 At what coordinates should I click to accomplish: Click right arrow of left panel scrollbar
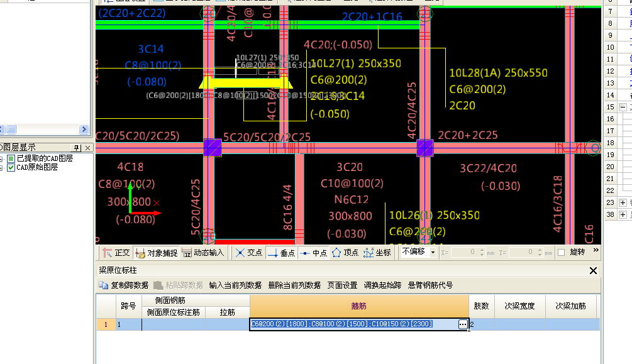(x=84, y=129)
